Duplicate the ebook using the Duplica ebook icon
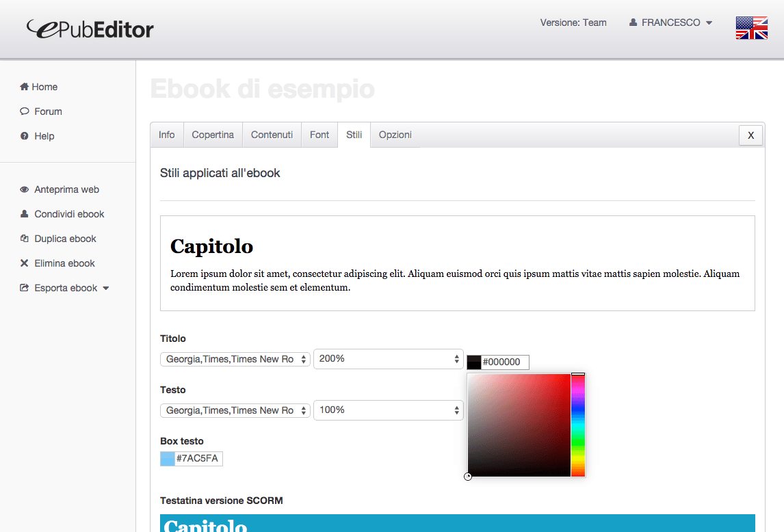784x532 pixels. tap(24, 239)
